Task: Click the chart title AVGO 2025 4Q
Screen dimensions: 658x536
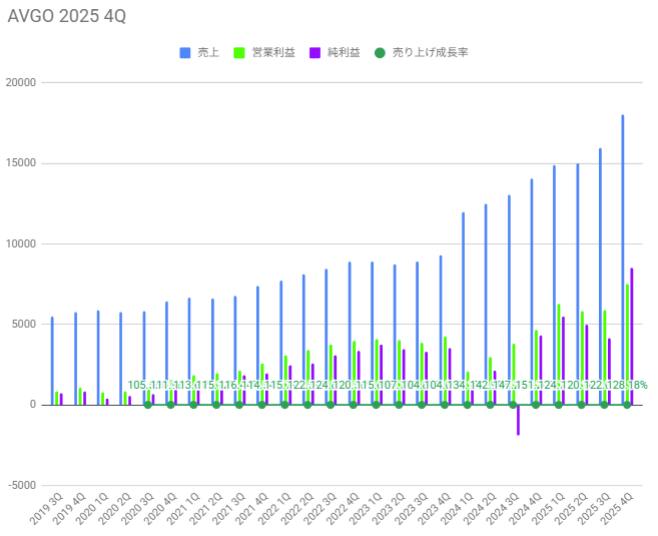Action: [67, 16]
